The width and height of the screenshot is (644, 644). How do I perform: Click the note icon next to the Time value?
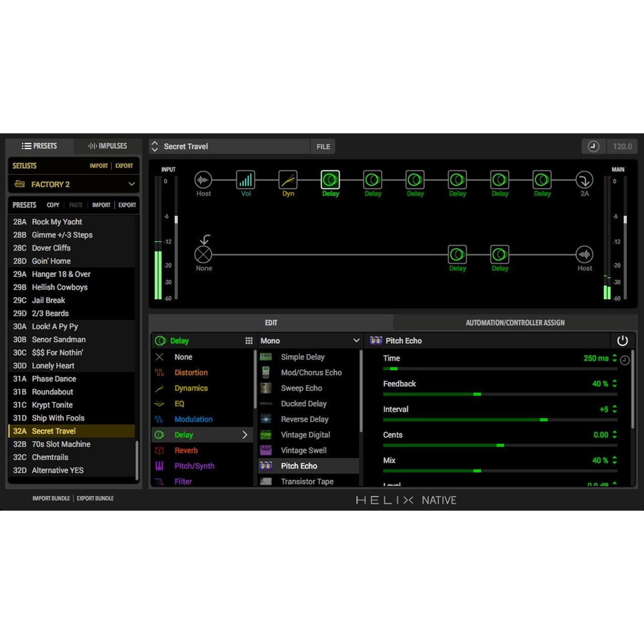(624, 359)
